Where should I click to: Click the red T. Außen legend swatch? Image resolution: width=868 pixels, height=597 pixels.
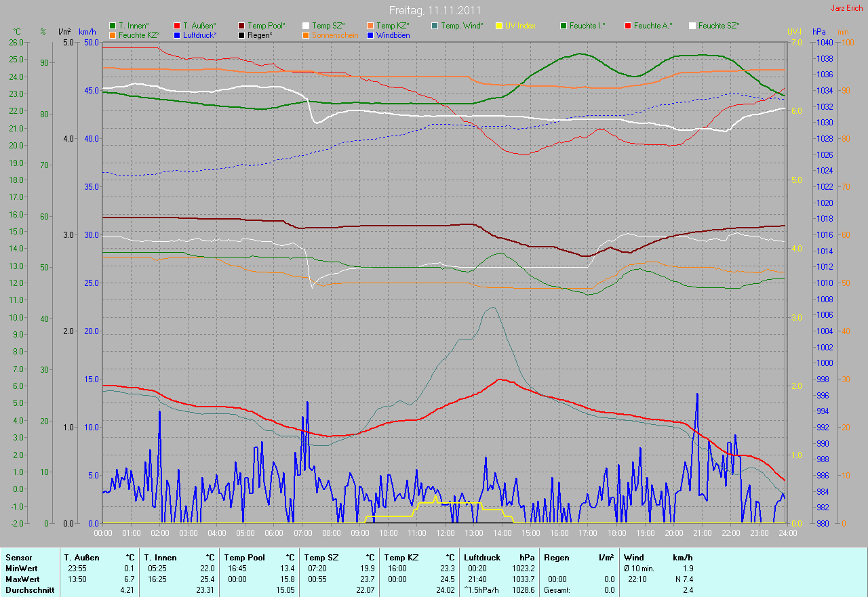pyautogui.click(x=177, y=26)
